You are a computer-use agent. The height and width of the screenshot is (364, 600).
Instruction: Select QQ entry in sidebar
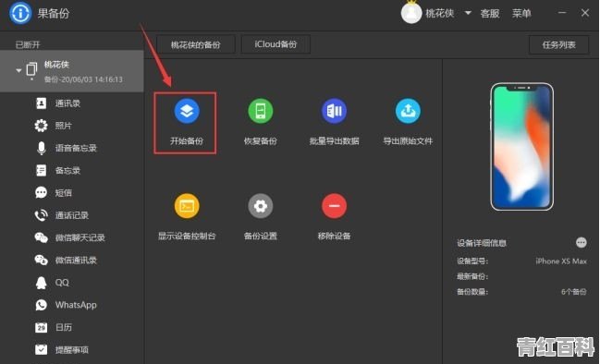[x=72, y=283]
